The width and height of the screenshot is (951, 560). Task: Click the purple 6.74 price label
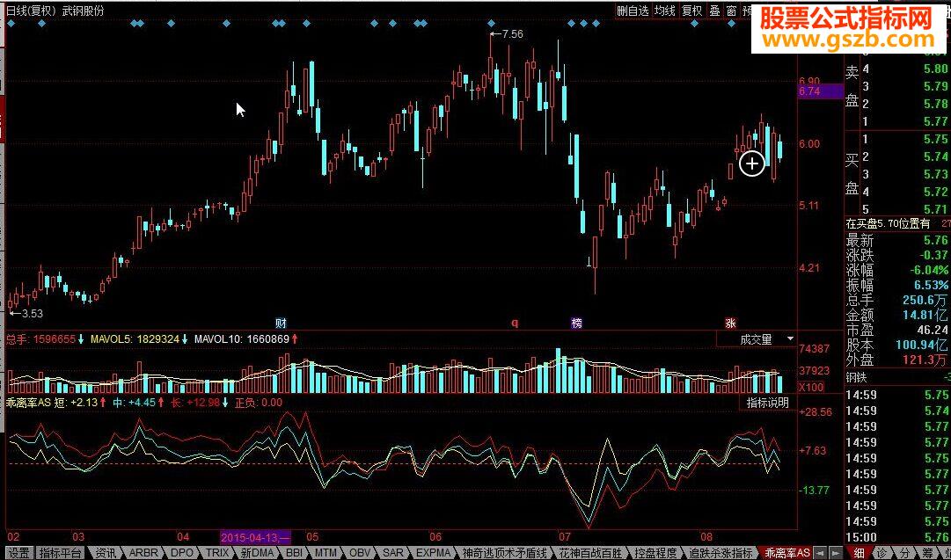821,91
